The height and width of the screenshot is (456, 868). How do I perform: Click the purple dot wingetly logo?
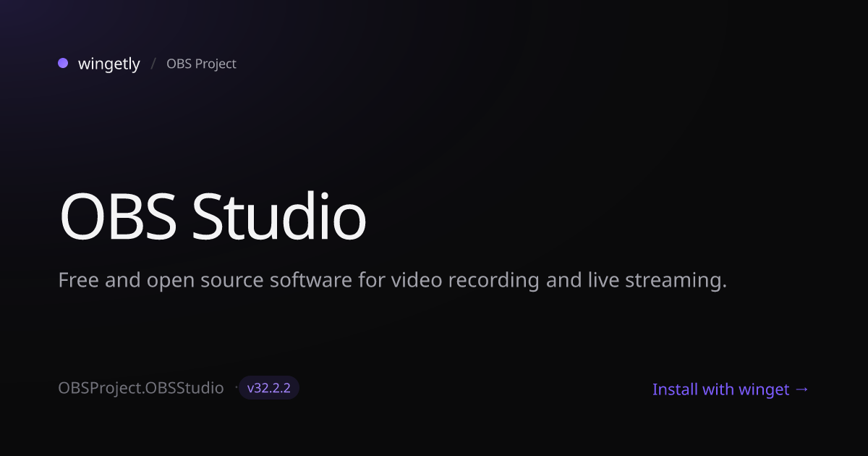63,63
